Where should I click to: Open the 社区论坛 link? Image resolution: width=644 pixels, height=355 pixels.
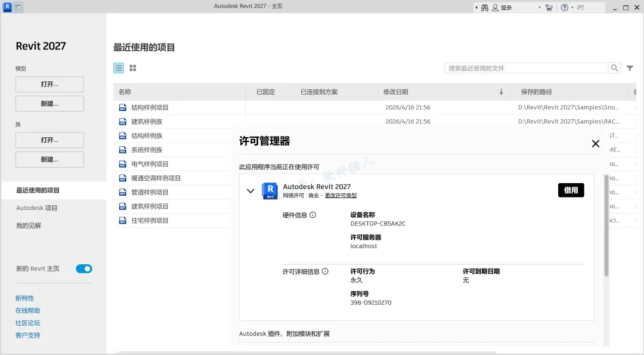27,323
